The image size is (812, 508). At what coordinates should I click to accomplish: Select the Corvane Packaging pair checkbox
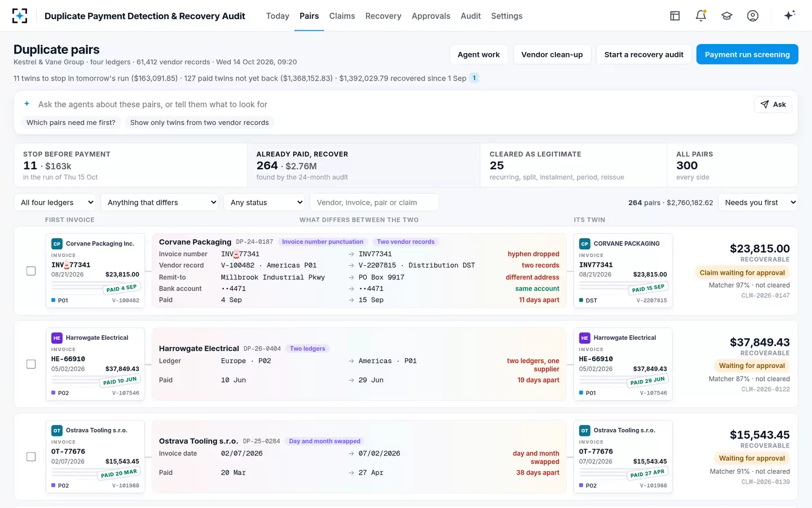click(31, 271)
